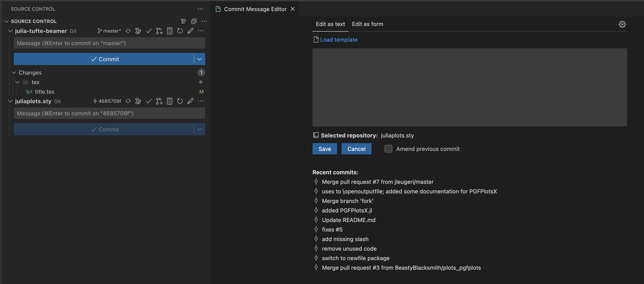Switch to the Edit as form tab
Image resolution: width=644 pixels, height=284 pixels.
[367, 24]
